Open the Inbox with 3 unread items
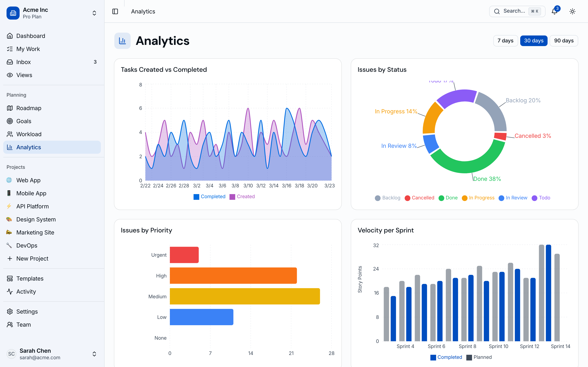This screenshot has width=588, height=367. pyautogui.click(x=23, y=62)
